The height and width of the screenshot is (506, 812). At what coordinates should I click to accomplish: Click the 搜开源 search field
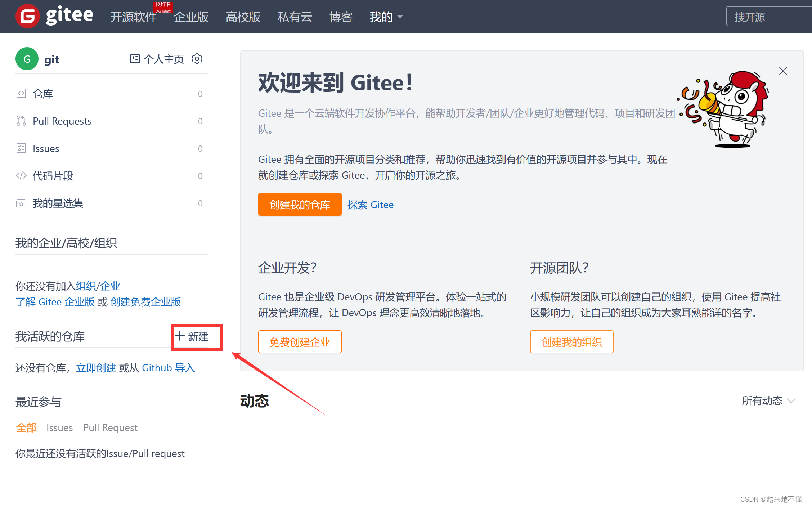click(x=769, y=16)
